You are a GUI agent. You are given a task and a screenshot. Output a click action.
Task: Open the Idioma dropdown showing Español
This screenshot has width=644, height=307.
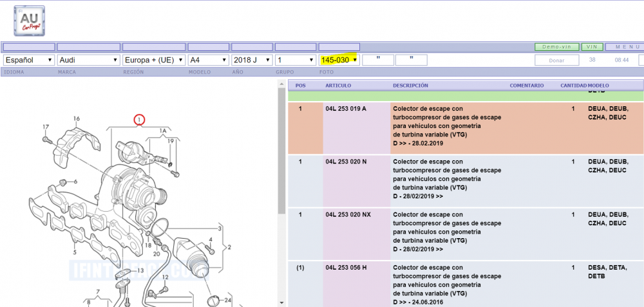(29, 60)
